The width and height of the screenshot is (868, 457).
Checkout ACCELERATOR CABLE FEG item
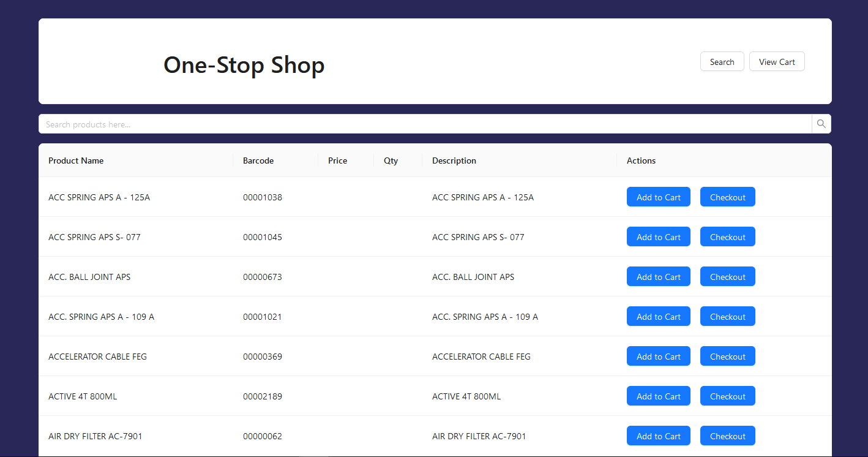pos(727,357)
